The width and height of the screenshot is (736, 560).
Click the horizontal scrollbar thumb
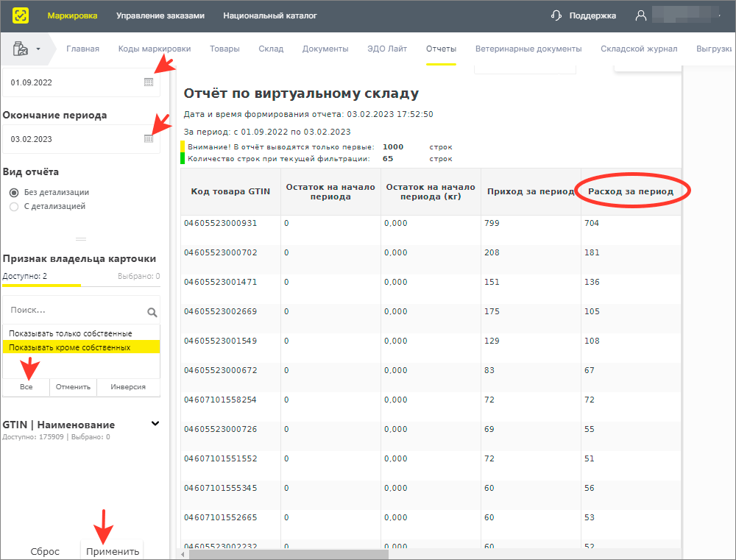tap(289, 554)
